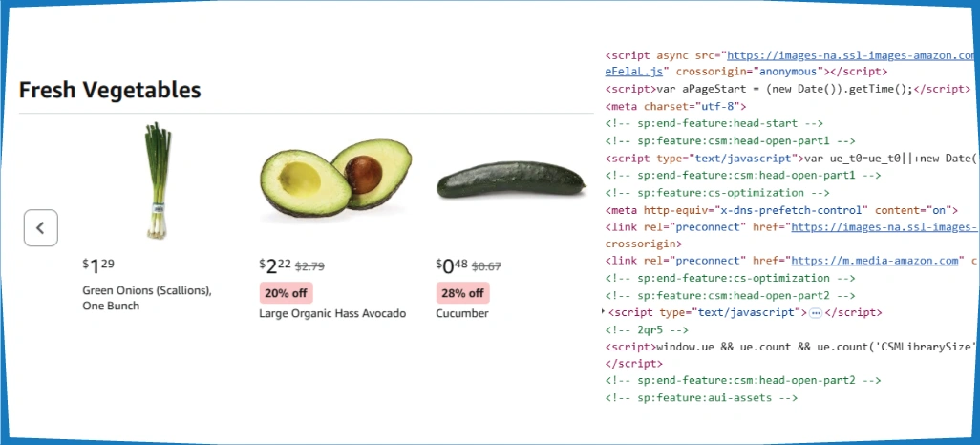The image size is (980, 445).
Task: Click the previous carousel arrow button
Action: click(x=41, y=228)
